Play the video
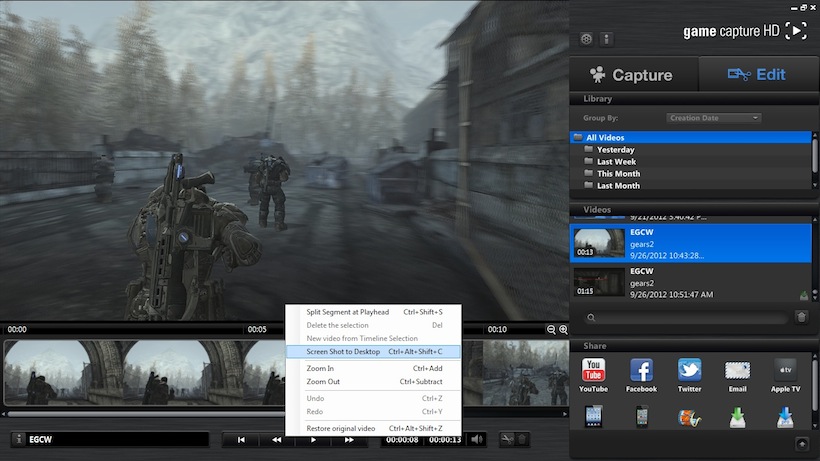The image size is (820, 461). tap(313, 440)
